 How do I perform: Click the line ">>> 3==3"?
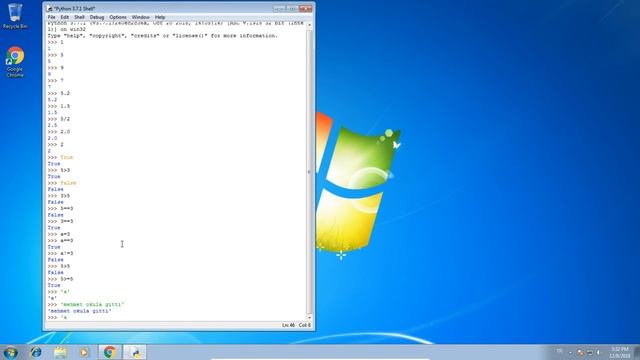[60, 221]
